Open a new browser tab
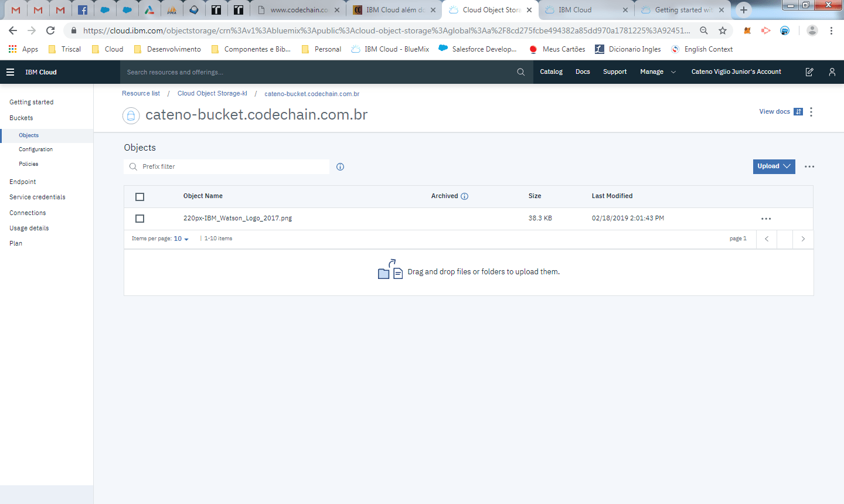Viewport: 844px width, 504px height. point(744,10)
